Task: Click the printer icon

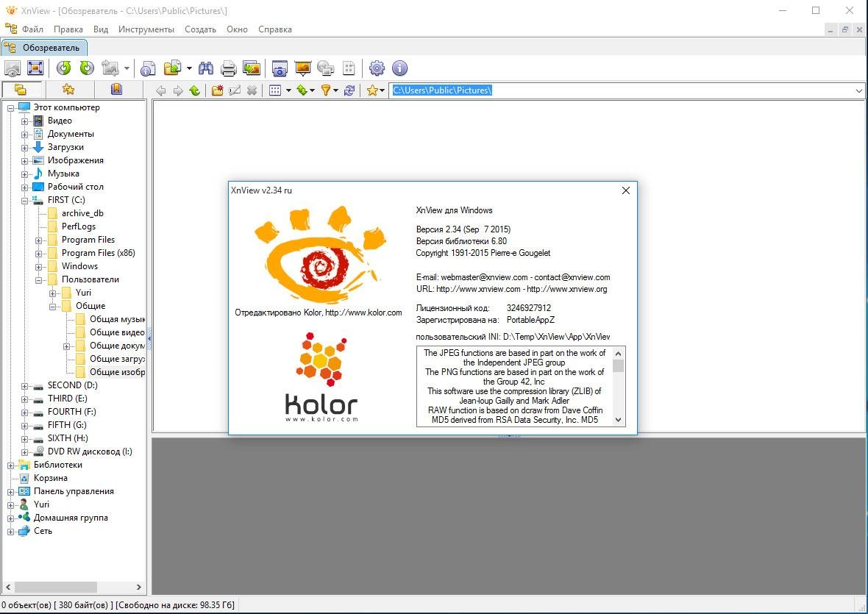Action: 229,68
